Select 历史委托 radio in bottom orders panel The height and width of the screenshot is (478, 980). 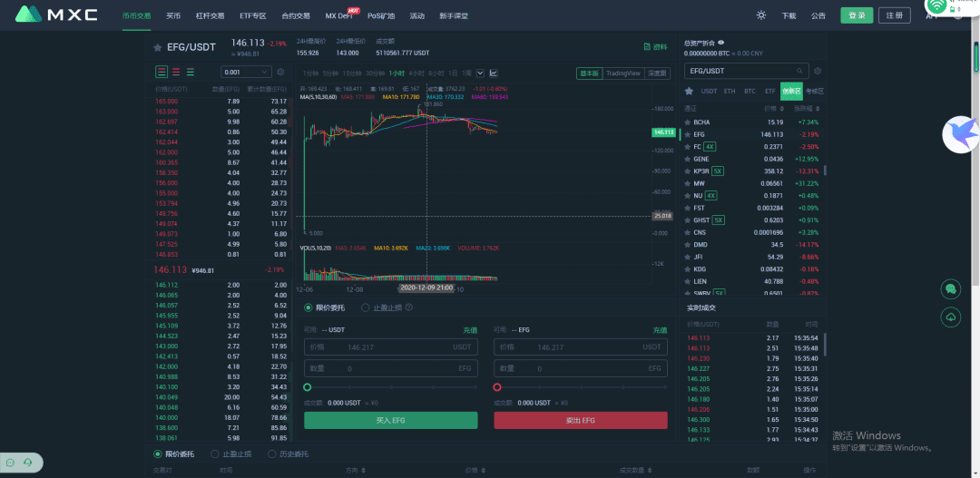pos(272,454)
